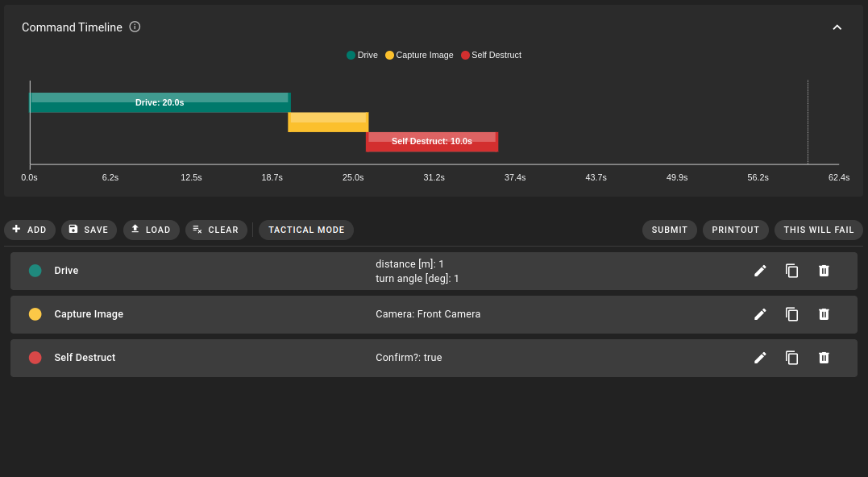Click the Command Timeline panel title

tap(72, 27)
